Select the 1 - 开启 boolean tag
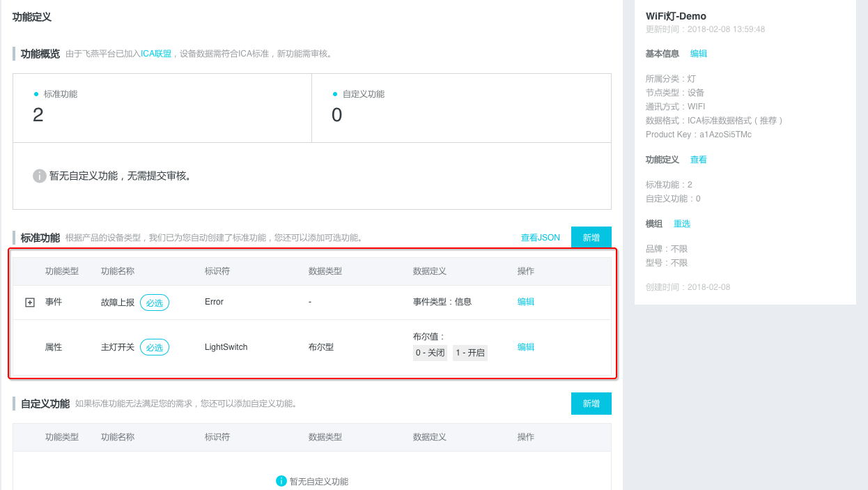 [x=470, y=353]
